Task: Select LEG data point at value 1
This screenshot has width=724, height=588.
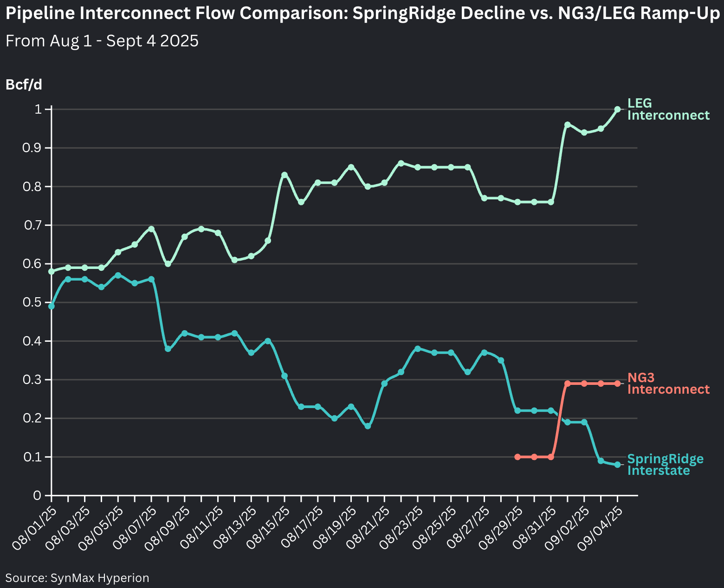Action: point(617,109)
